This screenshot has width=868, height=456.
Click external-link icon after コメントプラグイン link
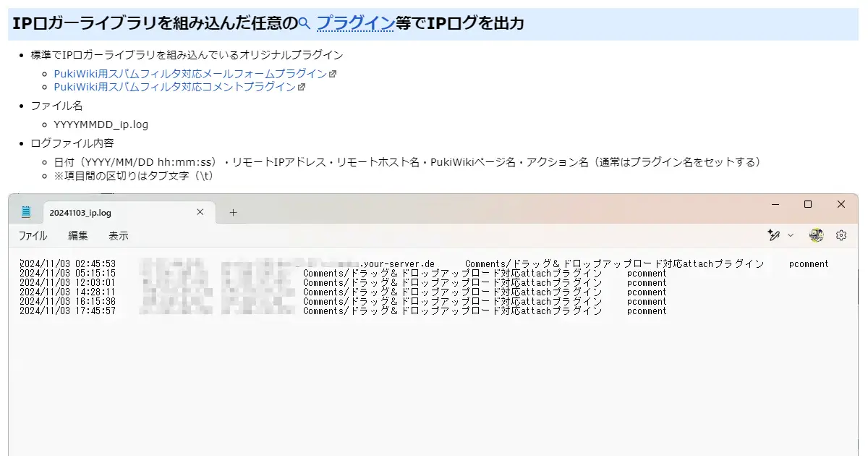coord(301,88)
